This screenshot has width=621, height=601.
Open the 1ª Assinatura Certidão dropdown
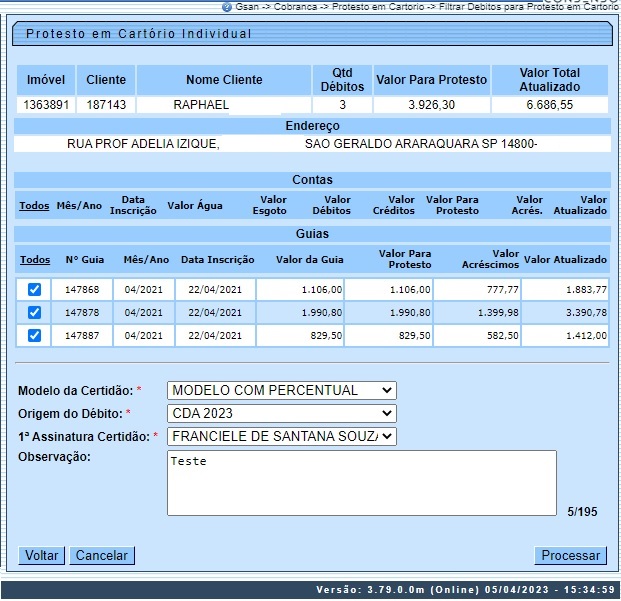click(x=281, y=436)
